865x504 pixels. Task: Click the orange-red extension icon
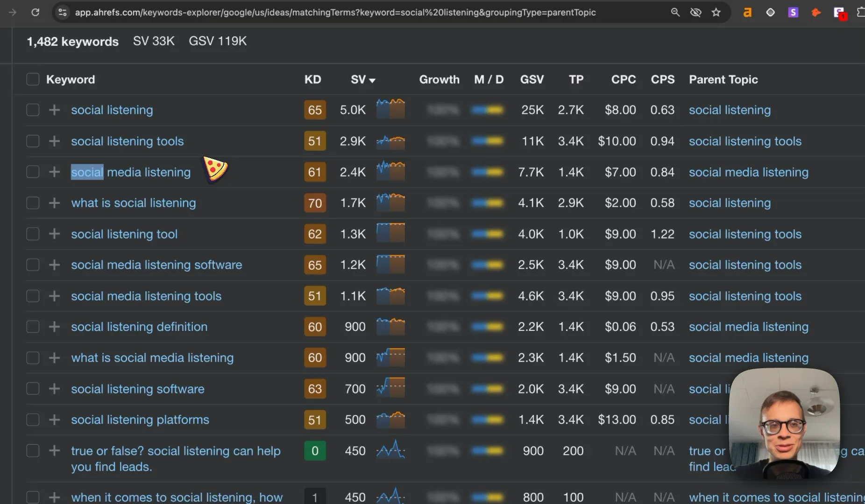coord(816,13)
